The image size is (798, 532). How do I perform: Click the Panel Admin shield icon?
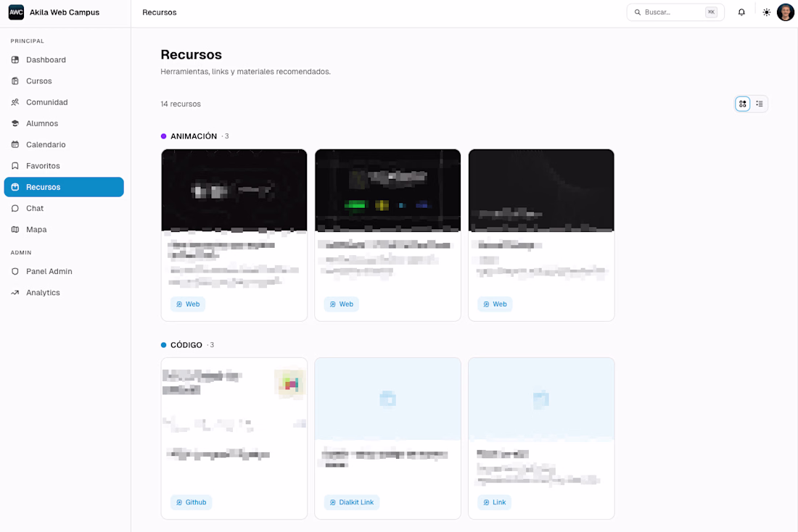15,272
